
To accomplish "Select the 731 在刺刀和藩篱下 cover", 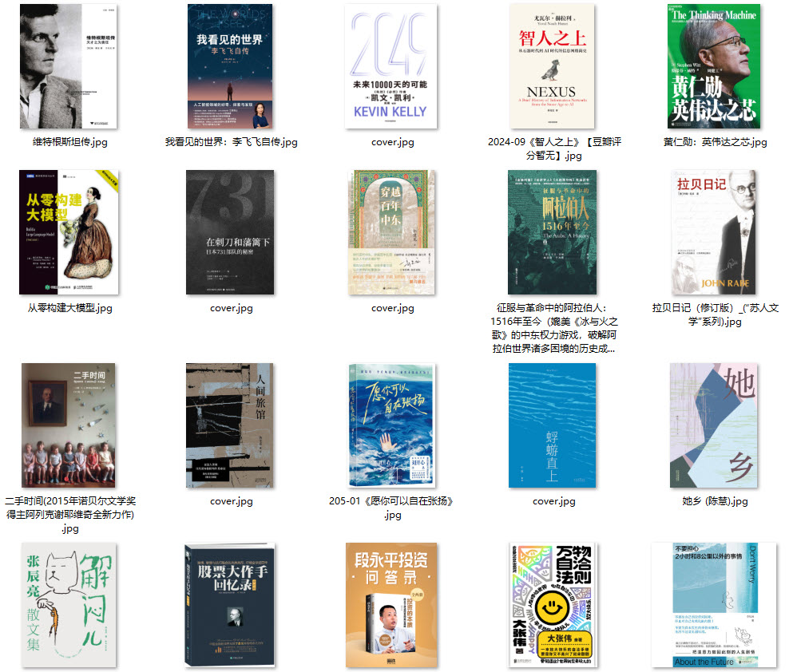I will [x=229, y=231].
